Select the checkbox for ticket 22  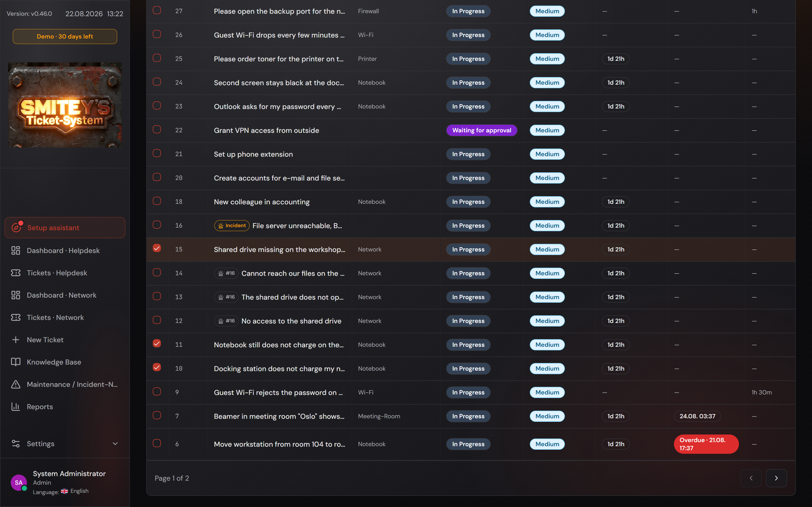tap(157, 130)
